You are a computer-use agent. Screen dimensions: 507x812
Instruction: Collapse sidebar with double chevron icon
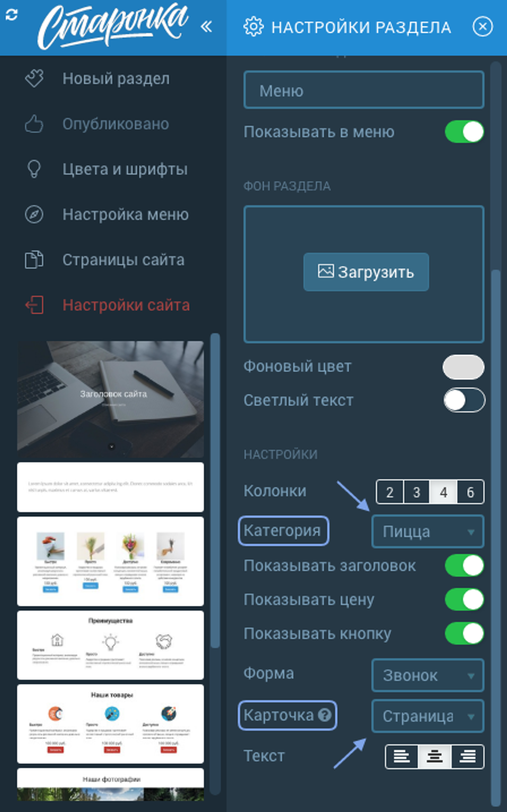pyautogui.click(x=206, y=26)
